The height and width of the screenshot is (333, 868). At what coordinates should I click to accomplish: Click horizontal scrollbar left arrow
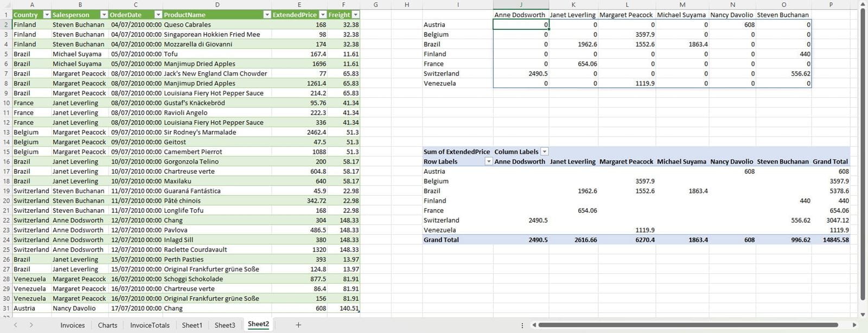click(534, 325)
